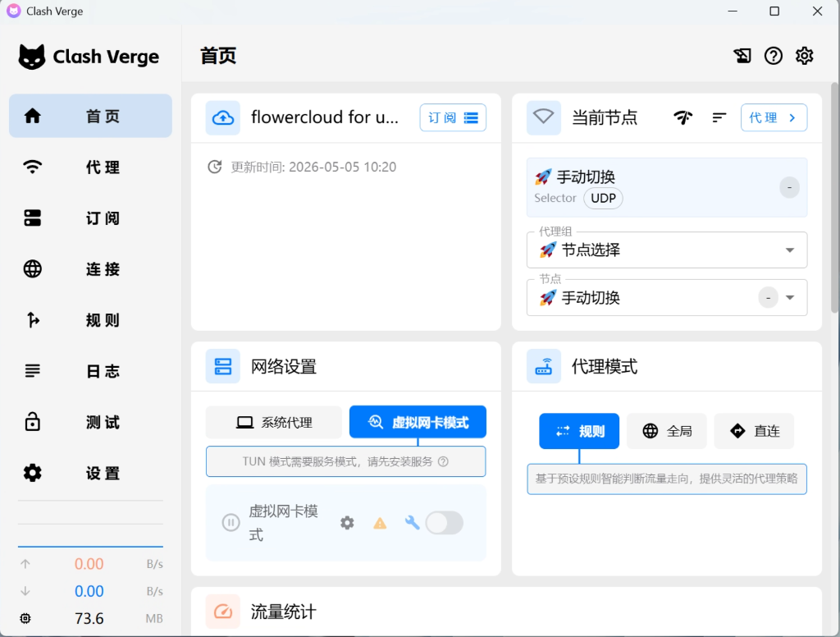Click the proxy mode router icon

tap(543, 367)
